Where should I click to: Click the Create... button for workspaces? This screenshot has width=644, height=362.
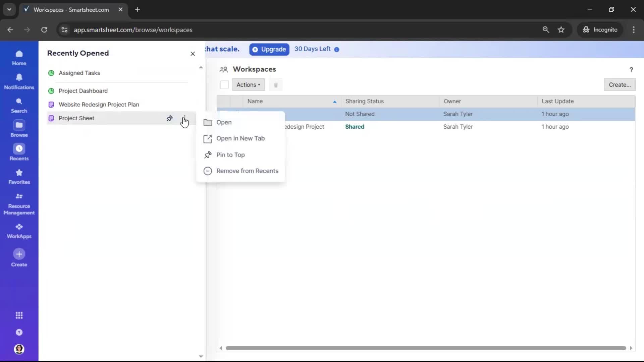[620, 84]
